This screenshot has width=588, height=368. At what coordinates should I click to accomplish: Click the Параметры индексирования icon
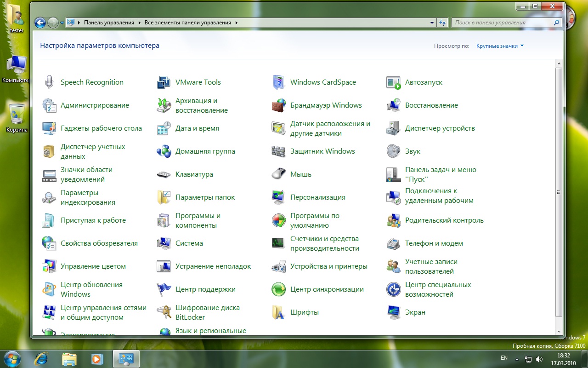coord(49,197)
